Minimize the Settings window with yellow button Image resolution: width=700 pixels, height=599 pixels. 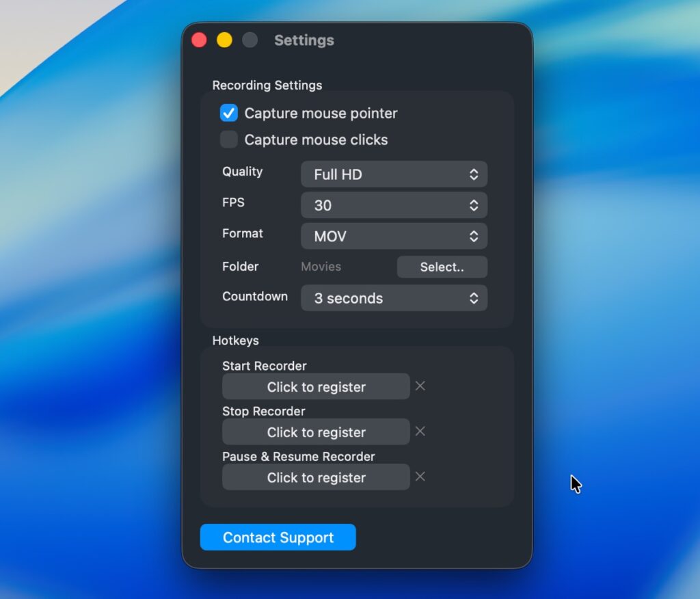224,40
